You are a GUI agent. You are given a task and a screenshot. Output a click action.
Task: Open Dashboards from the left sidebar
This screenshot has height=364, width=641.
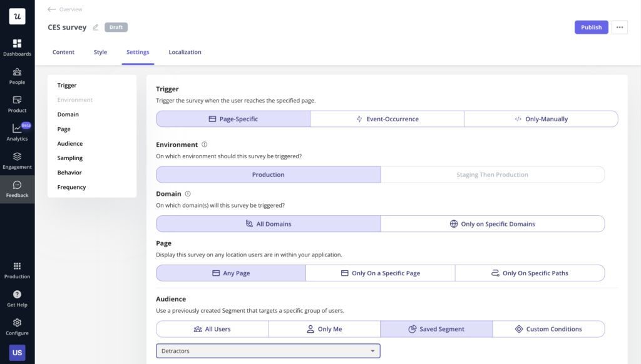pyautogui.click(x=17, y=46)
